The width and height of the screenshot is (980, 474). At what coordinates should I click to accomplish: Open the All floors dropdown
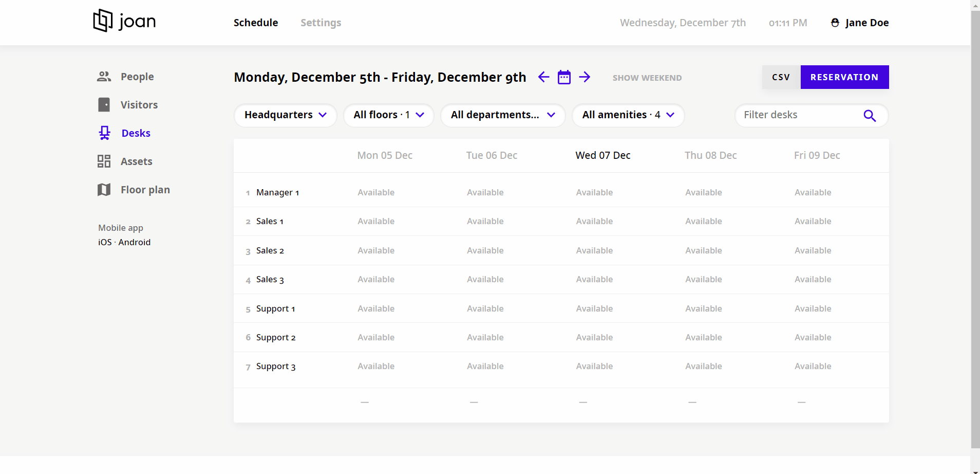[388, 115]
